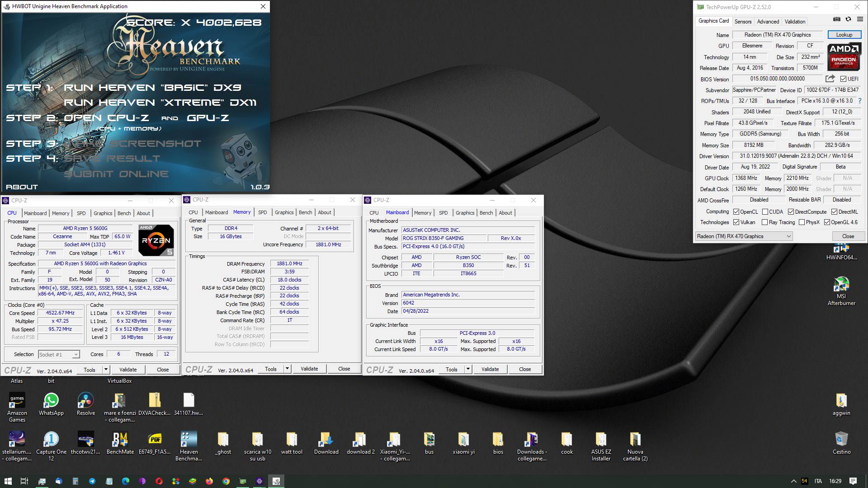Screen dimensions: 868x488
Task: Click the ITA language indicator
Action: click(818, 481)
